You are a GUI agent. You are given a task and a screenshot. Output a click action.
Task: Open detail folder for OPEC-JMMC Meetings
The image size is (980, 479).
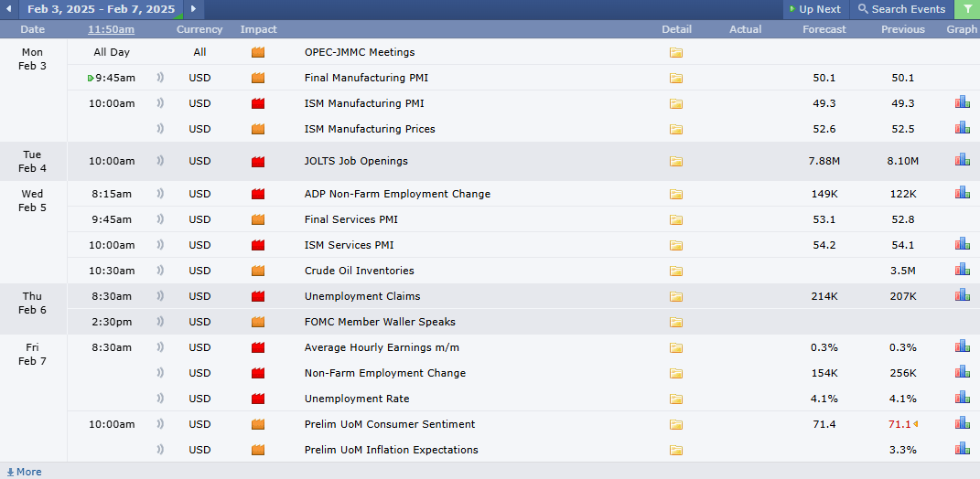675,53
